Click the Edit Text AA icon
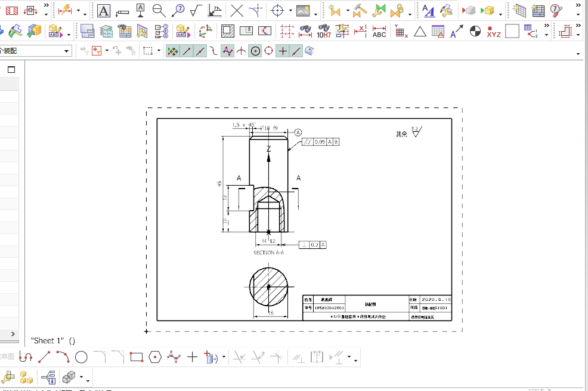Screen dimensions: 588x391 point(428,11)
